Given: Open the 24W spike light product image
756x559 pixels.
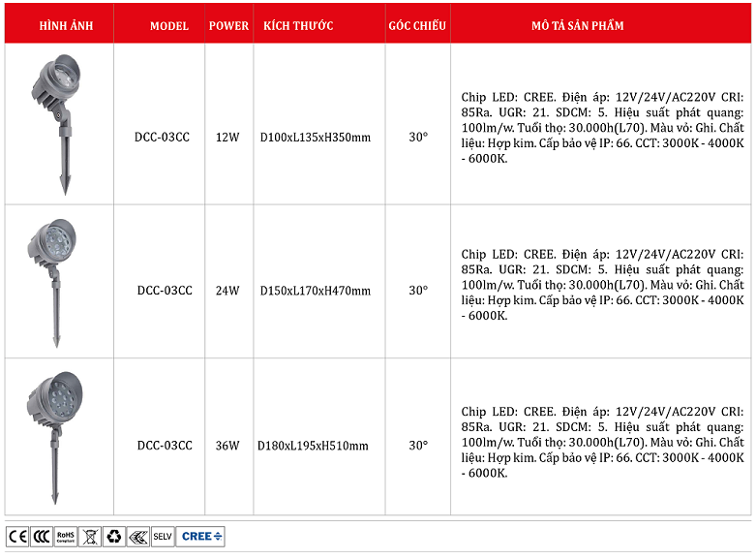Looking at the screenshot, I should [53, 283].
